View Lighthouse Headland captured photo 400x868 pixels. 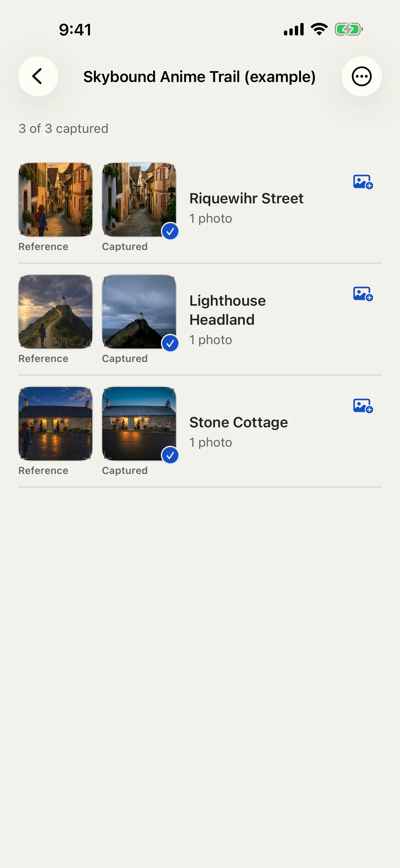click(139, 312)
